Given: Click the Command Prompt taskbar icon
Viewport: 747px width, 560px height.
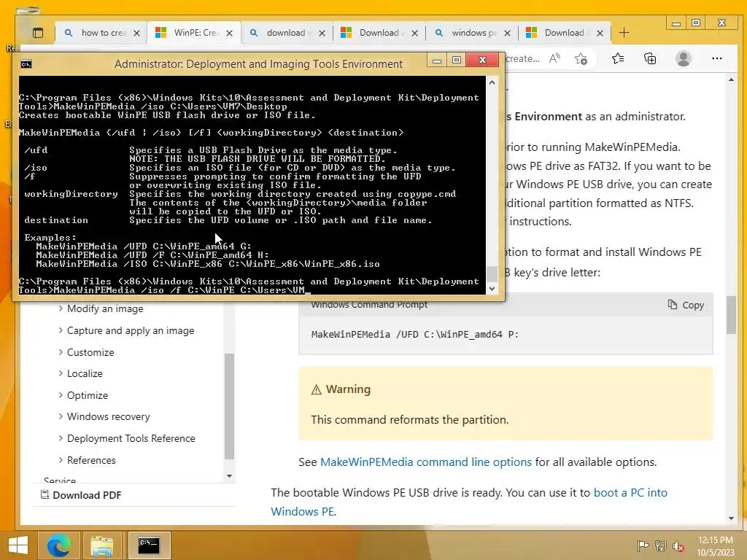Looking at the screenshot, I should (x=149, y=545).
